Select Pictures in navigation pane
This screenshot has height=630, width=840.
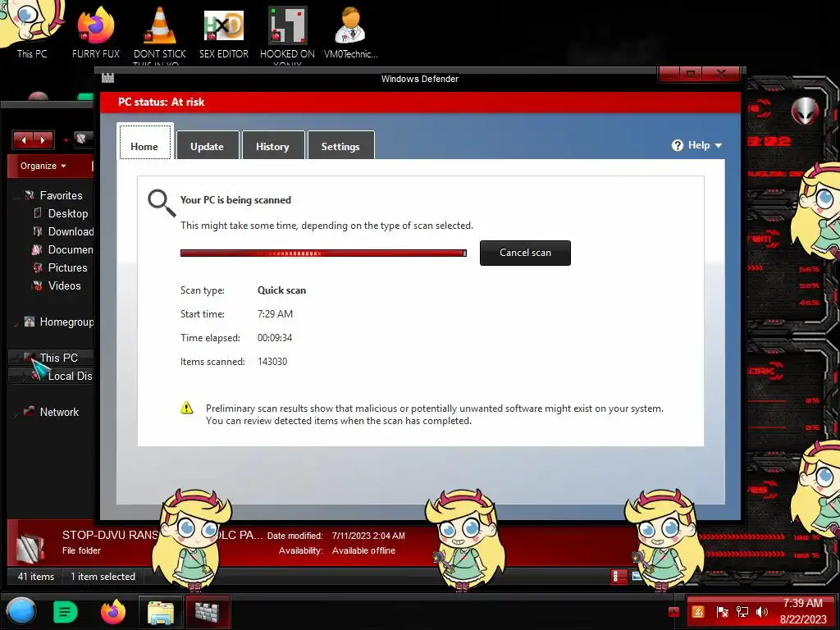(67, 268)
